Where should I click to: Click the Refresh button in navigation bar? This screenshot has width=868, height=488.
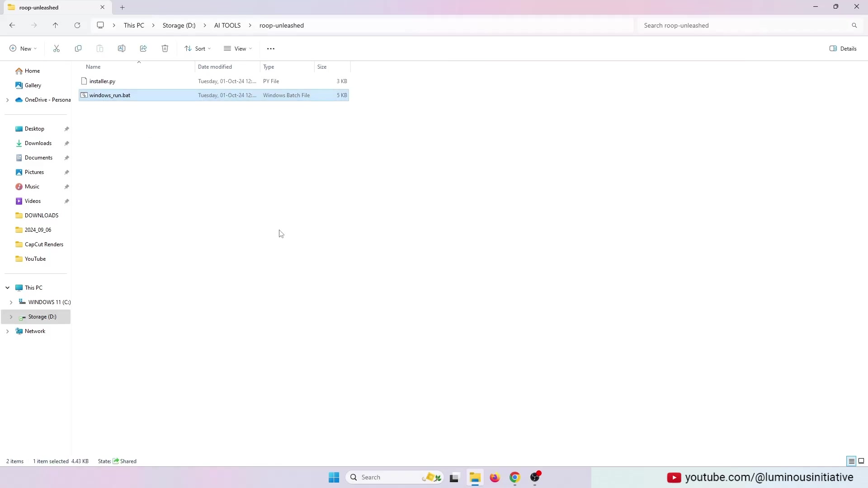tap(77, 25)
